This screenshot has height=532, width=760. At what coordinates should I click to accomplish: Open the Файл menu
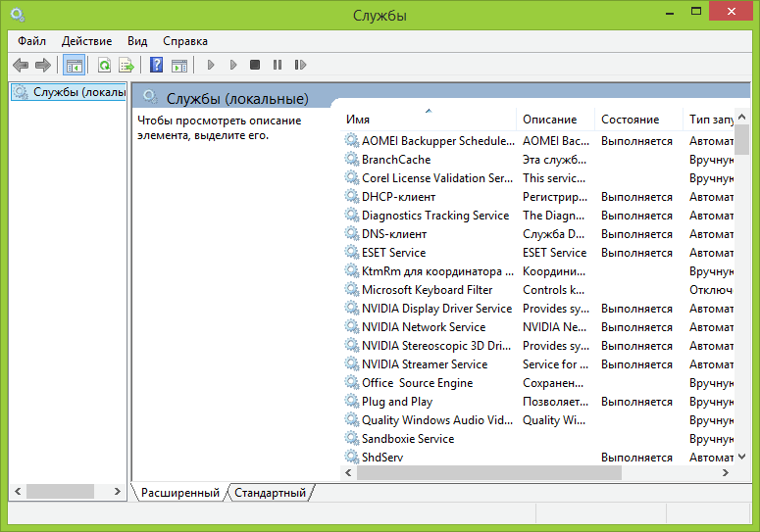[x=31, y=41]
